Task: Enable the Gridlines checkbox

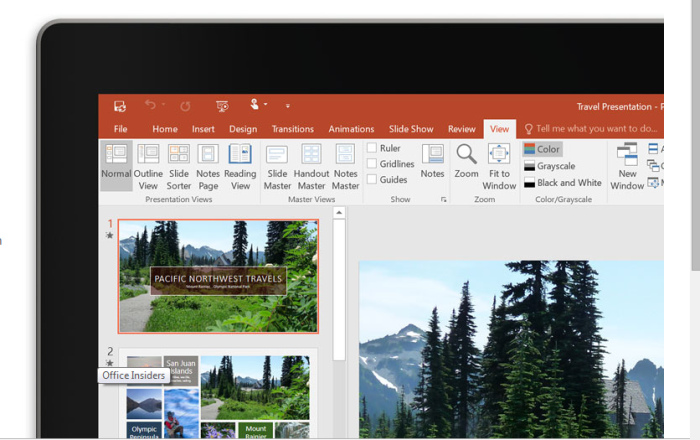Action: (371, 164)
